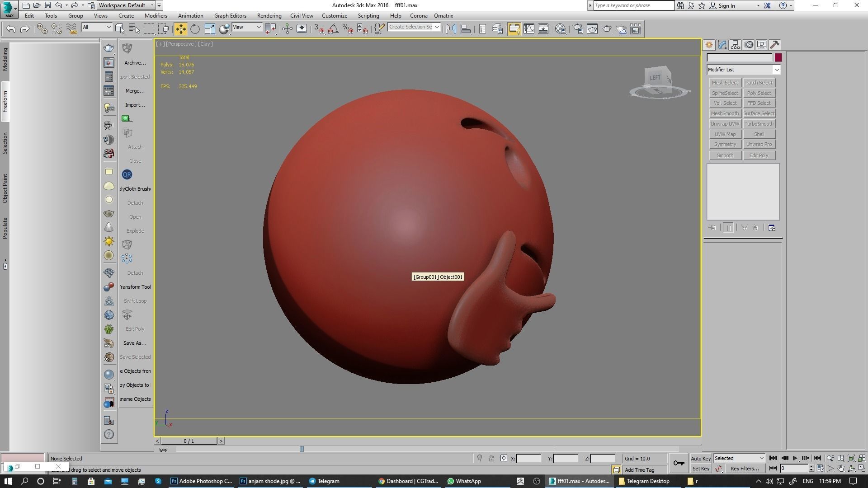Screen dimensions: 868x488
Task: Click the Unwrap UVW modifier button
Action: [x=725, y=124]
